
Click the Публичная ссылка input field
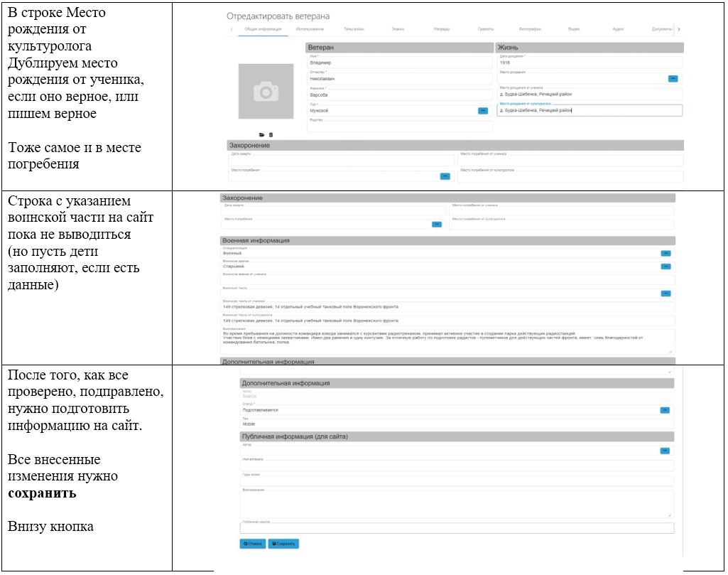click(457, 528)
